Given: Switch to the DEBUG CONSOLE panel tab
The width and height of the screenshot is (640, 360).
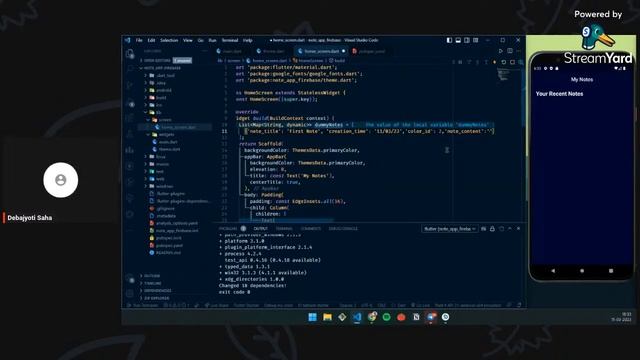Looking at the screenshot, I should pyautogui.click(x=343, y=229).
